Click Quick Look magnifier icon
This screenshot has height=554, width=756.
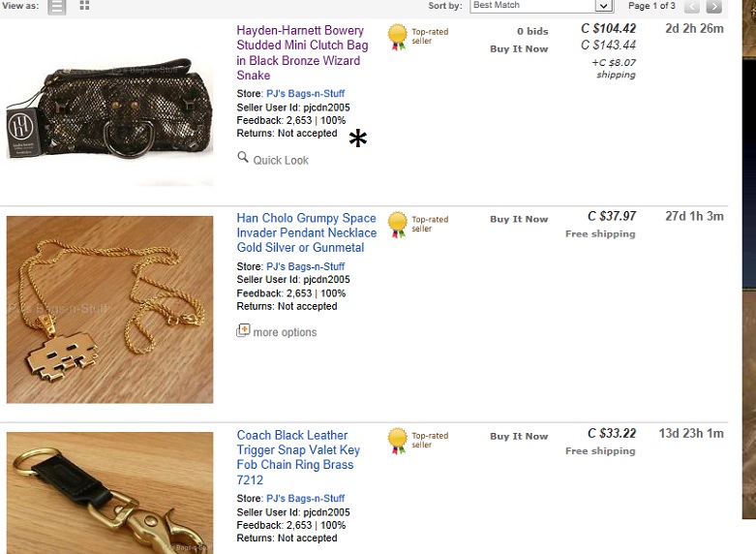(x=243, y=158)
